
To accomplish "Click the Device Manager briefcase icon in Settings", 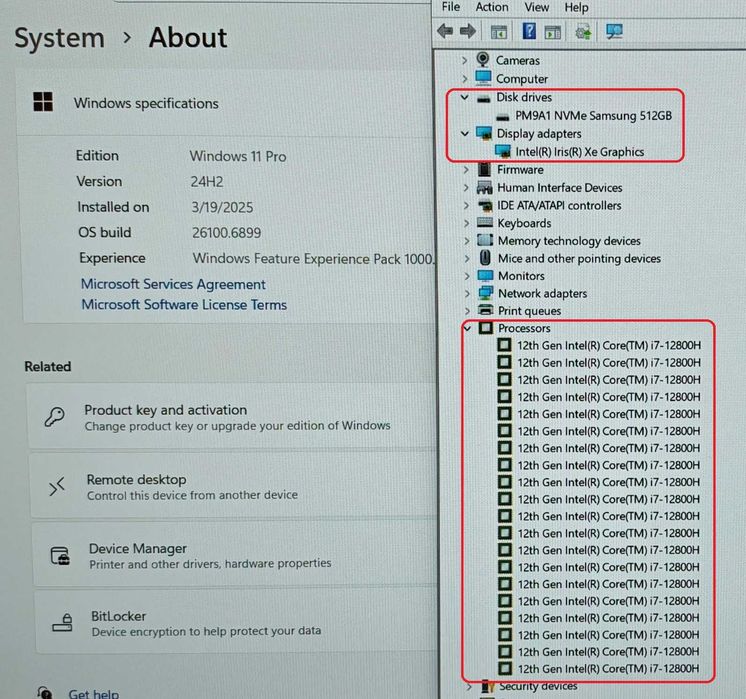I will (60, 555).
